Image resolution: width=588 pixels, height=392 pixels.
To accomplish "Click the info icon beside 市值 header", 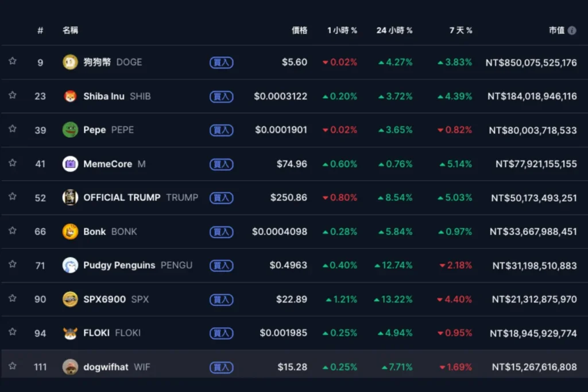I will [x=572, y=30].
